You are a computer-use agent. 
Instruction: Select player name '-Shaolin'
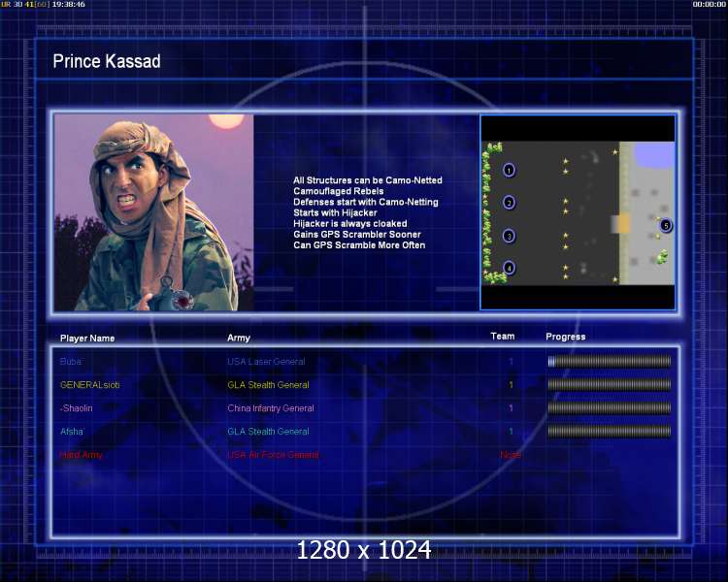pos(76,408)
